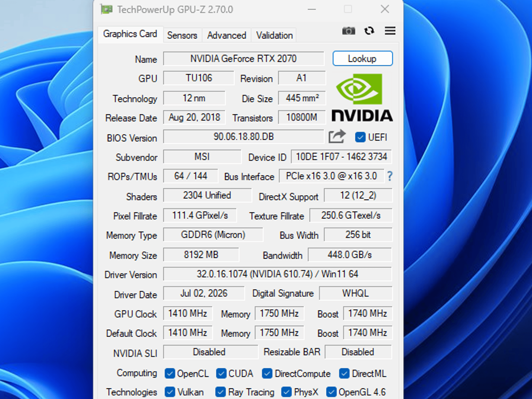532x399 pixels.
Task: Click the BIOS Version field 90.06.18.80.DB
Action: (x=243, y=137)
